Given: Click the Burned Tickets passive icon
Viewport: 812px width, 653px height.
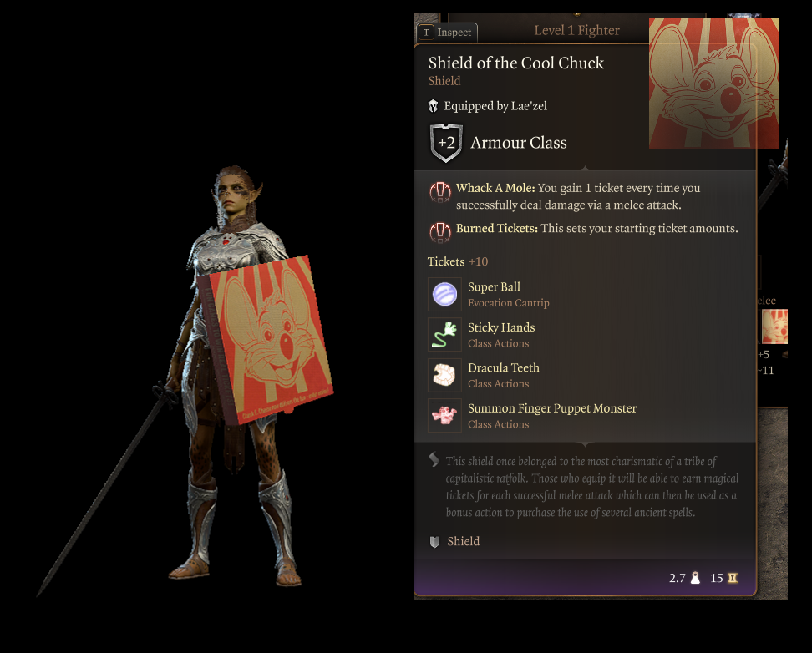Looking at the screenshot, I should click(x=439, y=232).
